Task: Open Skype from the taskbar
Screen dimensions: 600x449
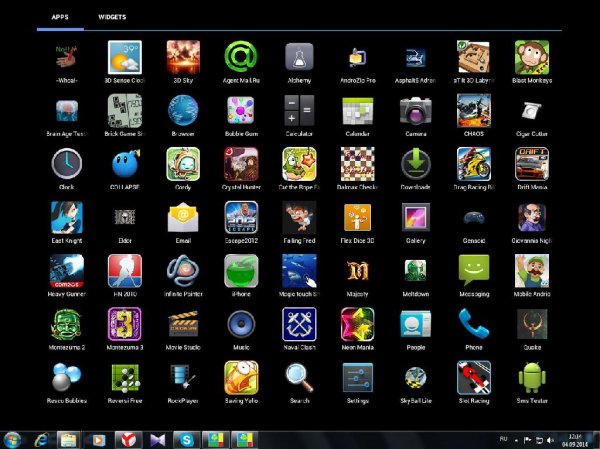Action: tap(186, 440)
